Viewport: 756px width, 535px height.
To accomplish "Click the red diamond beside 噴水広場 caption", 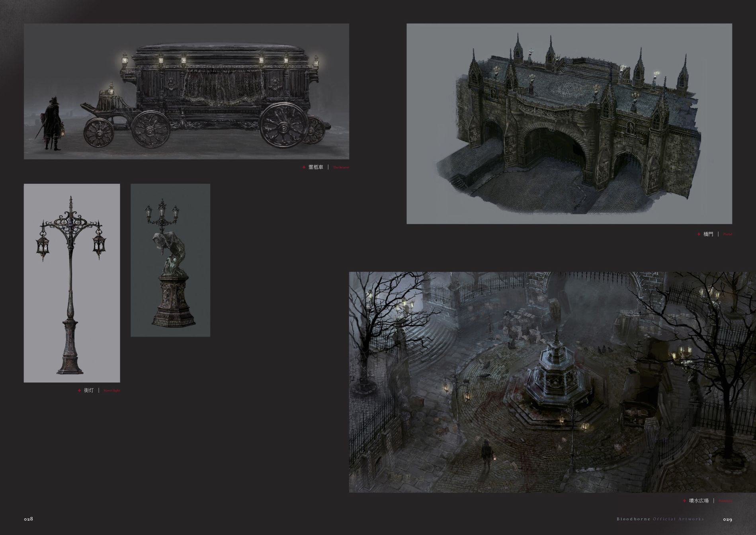I will 684,501.
